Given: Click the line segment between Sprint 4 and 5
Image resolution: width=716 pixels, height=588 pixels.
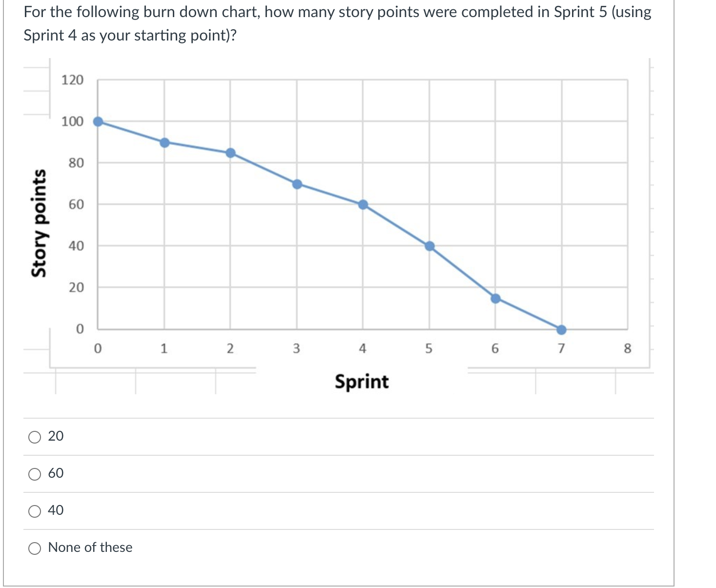Looking at the screenshot, I should (396, 225).
